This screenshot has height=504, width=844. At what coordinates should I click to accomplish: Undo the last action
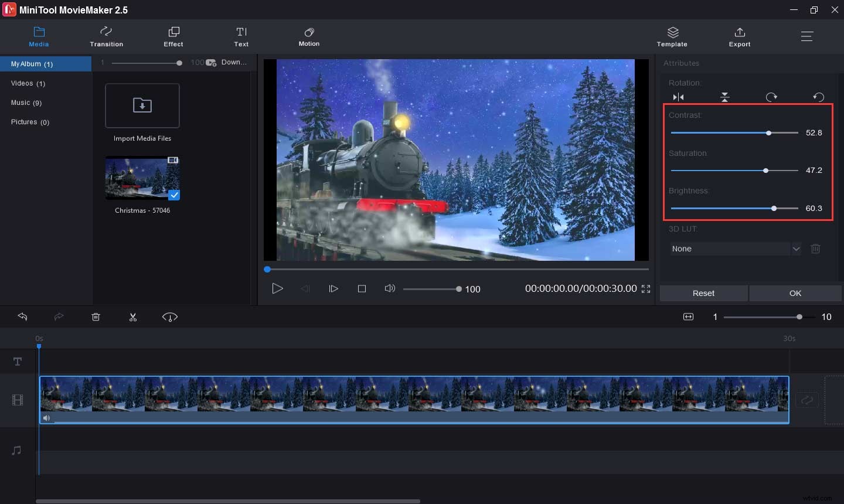click(23, 317)
